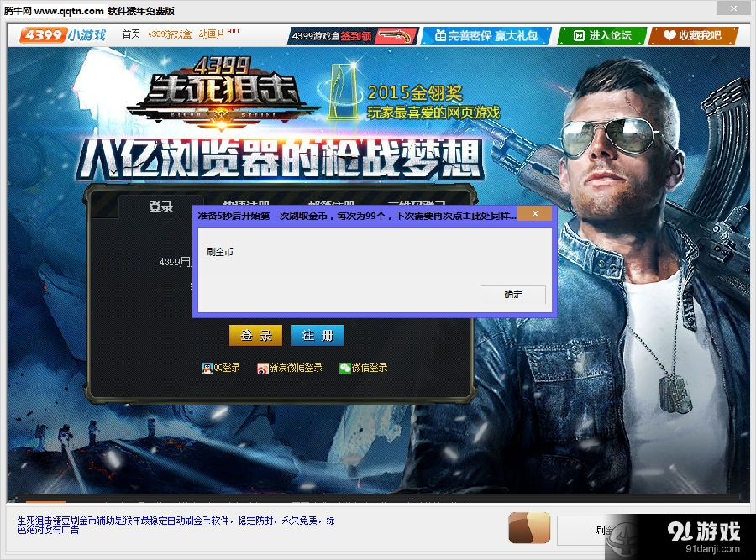Click the 进入论坛 button
756x560 pixels.
pyautogui.click(x=602, y=35)
